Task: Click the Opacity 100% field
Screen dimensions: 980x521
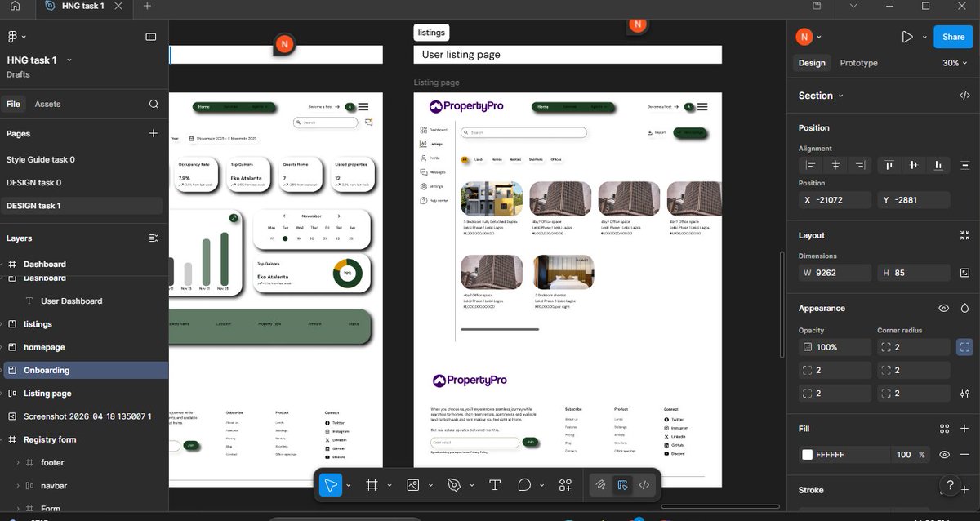Action: (834, 347)
